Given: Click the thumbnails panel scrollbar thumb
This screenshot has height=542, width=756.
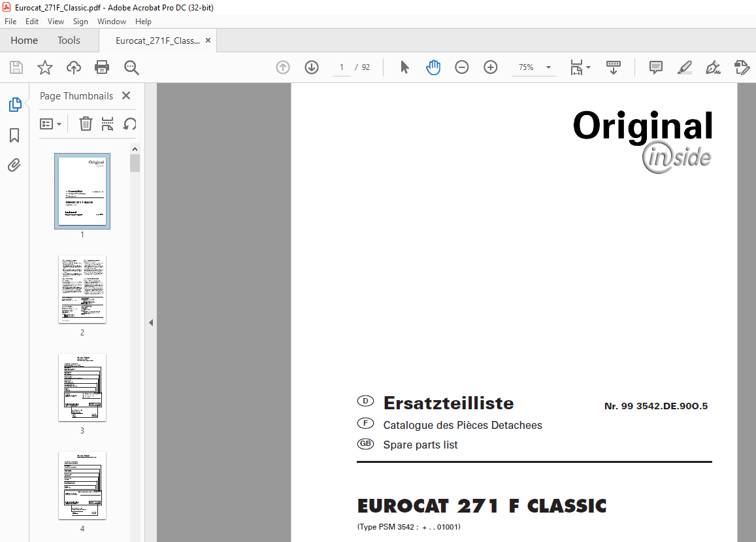Looking at the screenshot, I should point(135,163).
